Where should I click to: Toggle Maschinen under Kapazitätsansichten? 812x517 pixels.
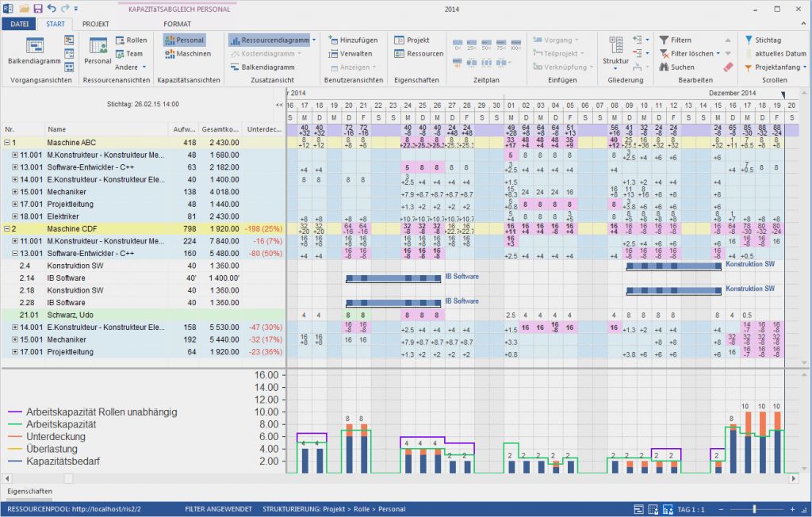click(187, 53)
